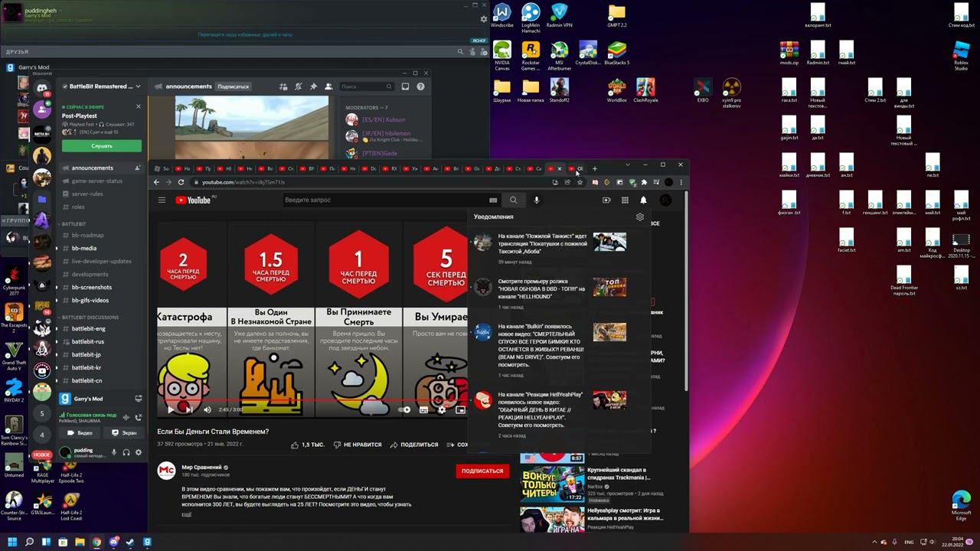Screen dimensions: 980x551
Task: Click the YouTube notifications bell
Action: (643, 200)
